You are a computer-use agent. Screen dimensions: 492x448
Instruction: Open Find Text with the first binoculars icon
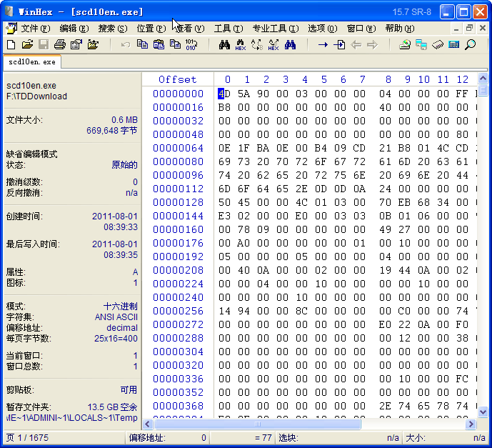[224, 45]
